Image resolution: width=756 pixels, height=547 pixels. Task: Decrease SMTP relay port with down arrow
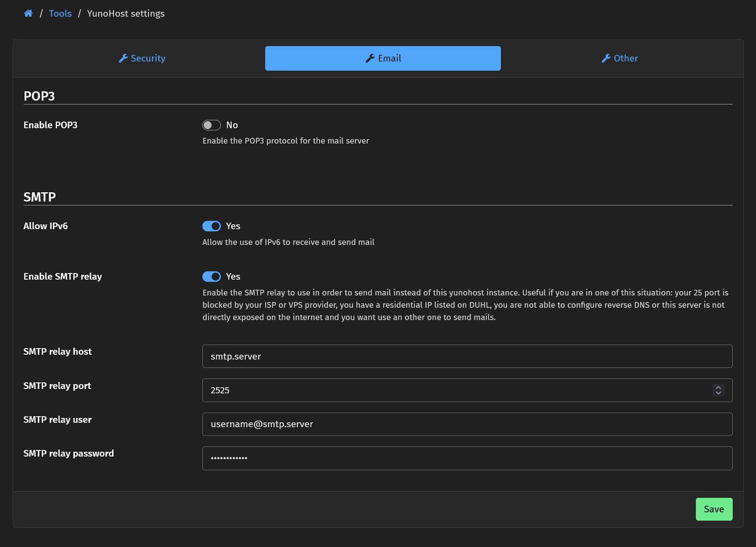point(718,393)
